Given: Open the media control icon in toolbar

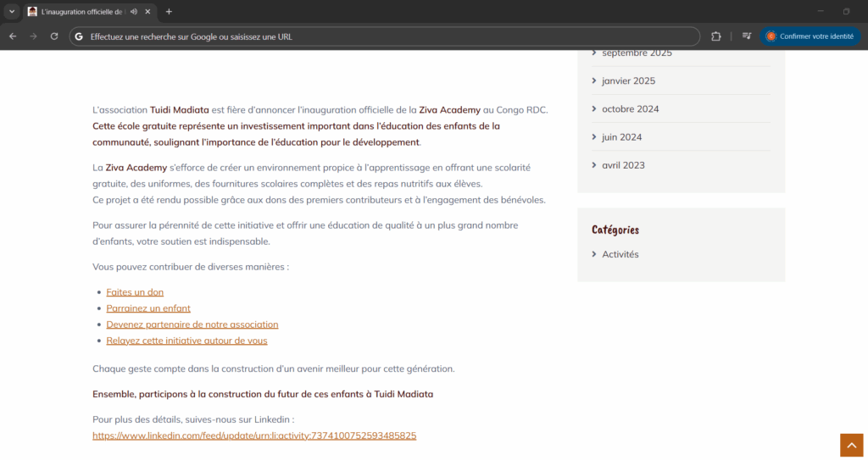Looking at the screenshot, I should click(747, 36).
